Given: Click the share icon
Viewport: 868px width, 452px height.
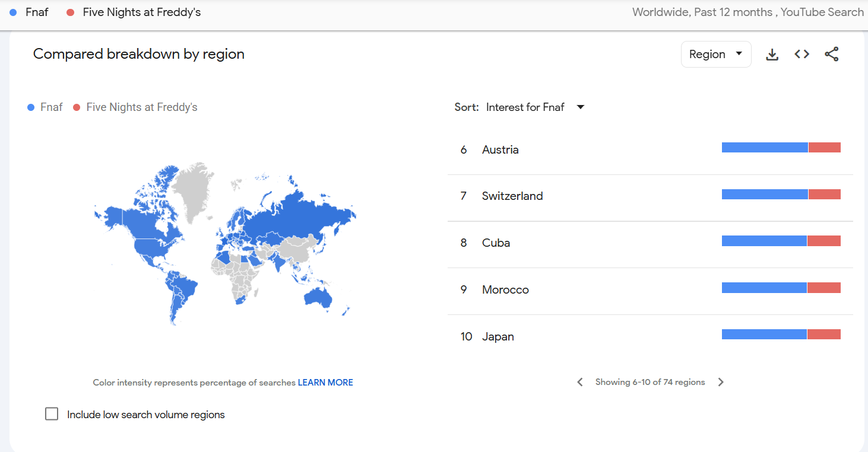Looking at the screenshot, I should pos(832,54).
